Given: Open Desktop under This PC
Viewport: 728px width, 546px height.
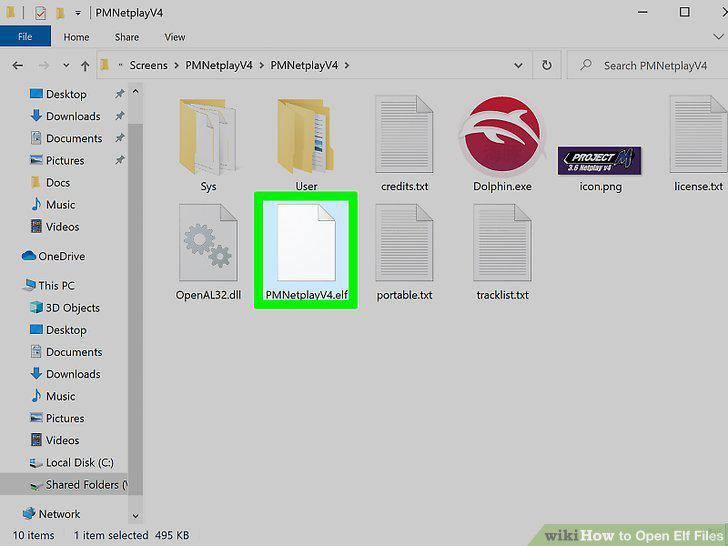Looking at the screenshot, I should tap(66, 330).
